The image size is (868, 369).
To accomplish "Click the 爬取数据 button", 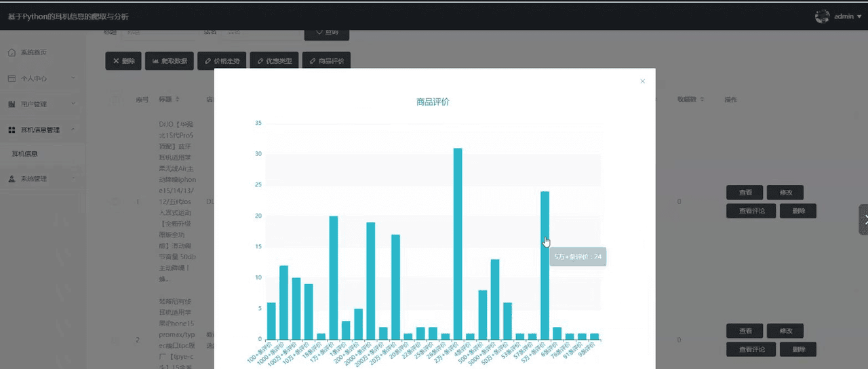I will 170,61.
